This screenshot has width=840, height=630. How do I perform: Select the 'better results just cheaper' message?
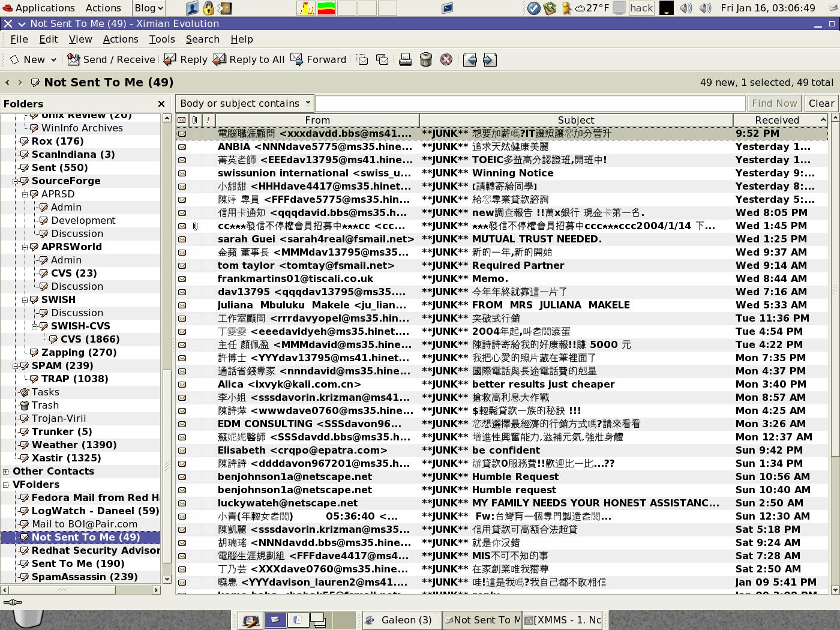(502, 384)
